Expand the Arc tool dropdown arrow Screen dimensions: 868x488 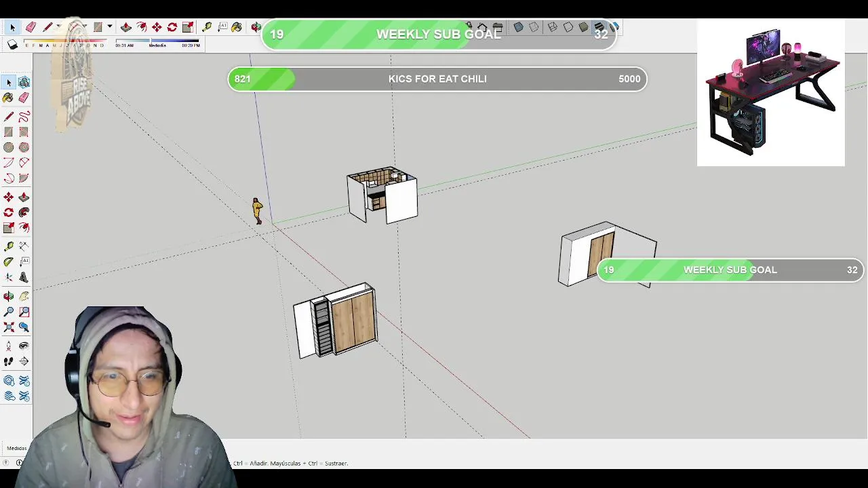(84, 27)
